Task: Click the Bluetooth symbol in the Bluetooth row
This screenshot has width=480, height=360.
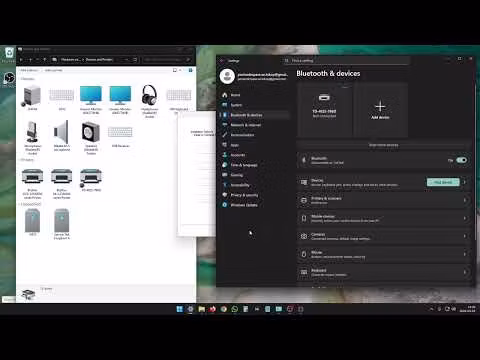Action: click(304, 160)
